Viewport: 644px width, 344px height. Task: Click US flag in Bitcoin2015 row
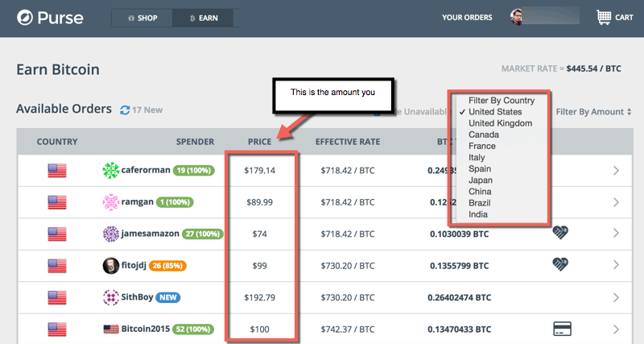click(x=57, y=329)
